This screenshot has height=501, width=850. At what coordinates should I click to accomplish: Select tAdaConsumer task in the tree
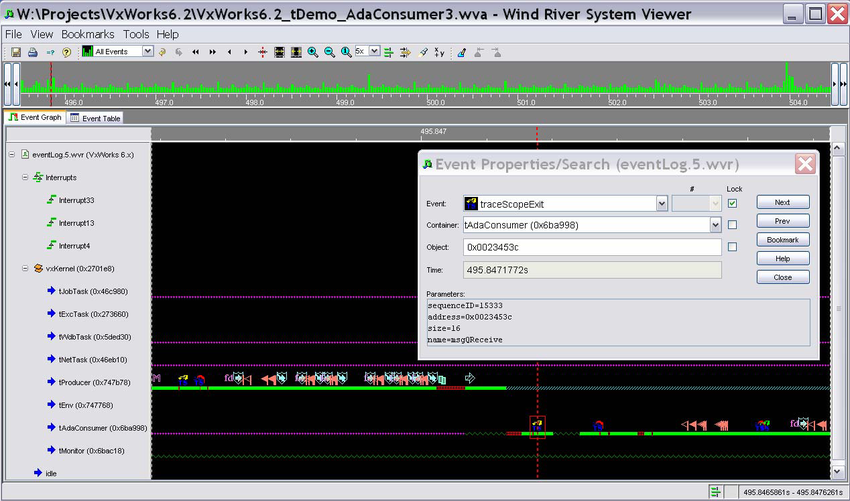pyautogui.click(x=97, y=428)
